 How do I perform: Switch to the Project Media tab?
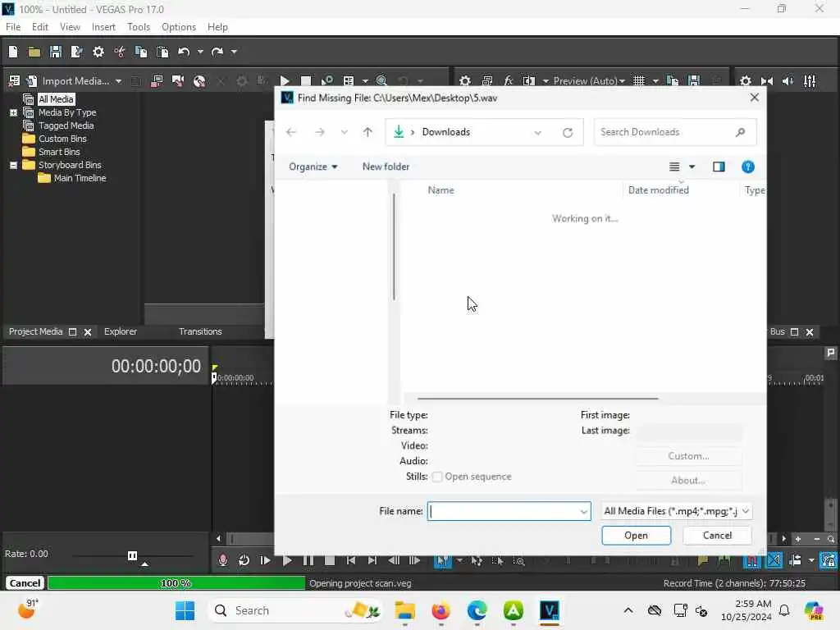[35, 331]
